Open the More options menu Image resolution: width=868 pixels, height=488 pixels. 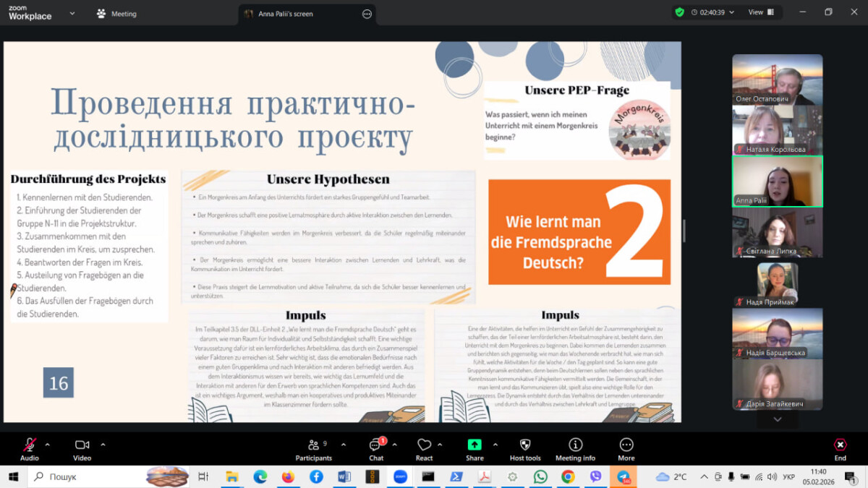(626, 445)
